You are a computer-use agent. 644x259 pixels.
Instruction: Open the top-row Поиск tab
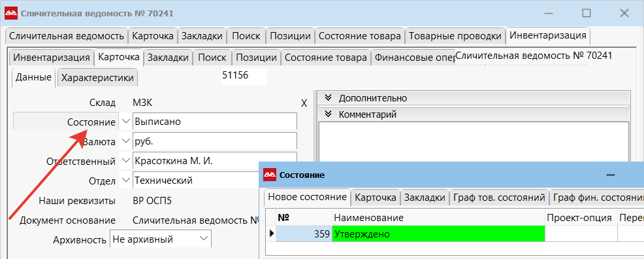point(246,36)
